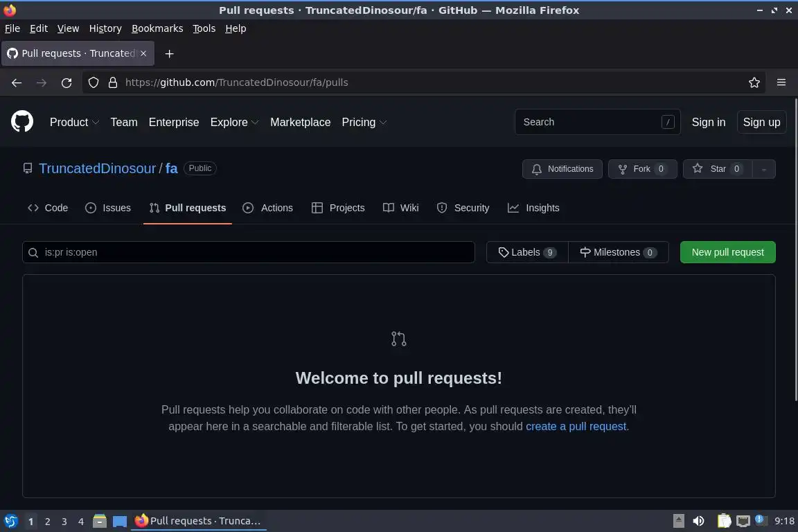
Task: Reload the page with the refresh icon
Action: (66, 82)
